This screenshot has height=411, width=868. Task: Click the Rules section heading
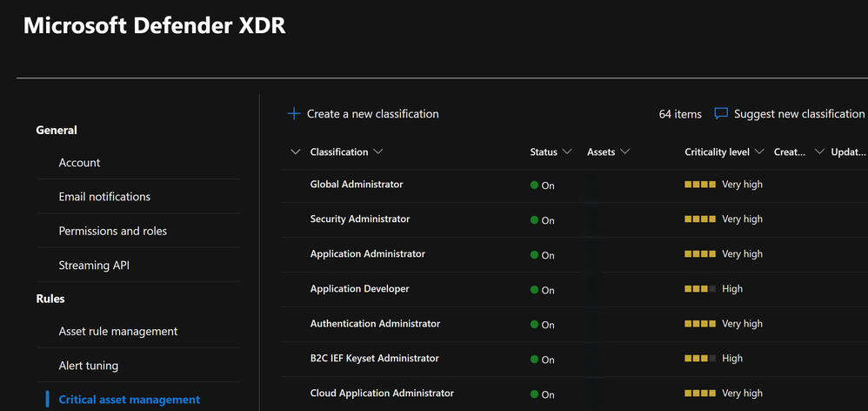50,299
